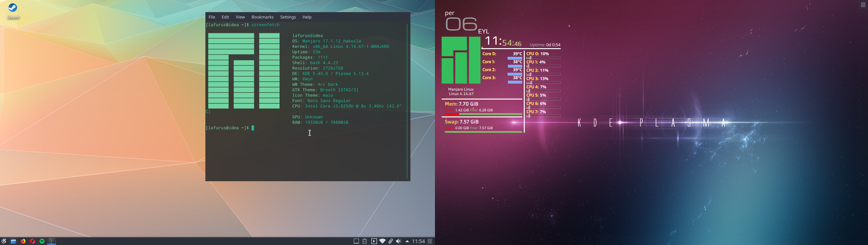
Task: Click the Konsole vertical scrollbar
Action: tap(407, 101)
